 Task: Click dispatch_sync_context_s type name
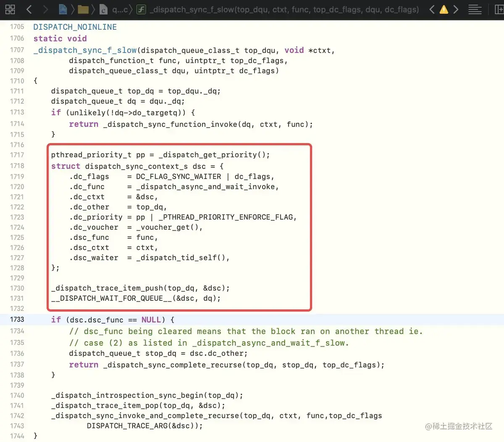tap(136, 166)
